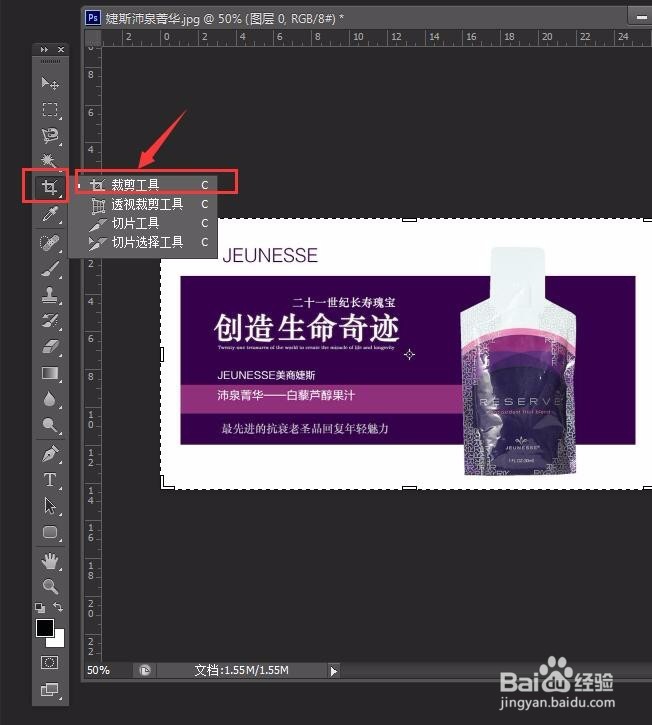Select the Crop tool in toolbar

click(x=50, y=187)
